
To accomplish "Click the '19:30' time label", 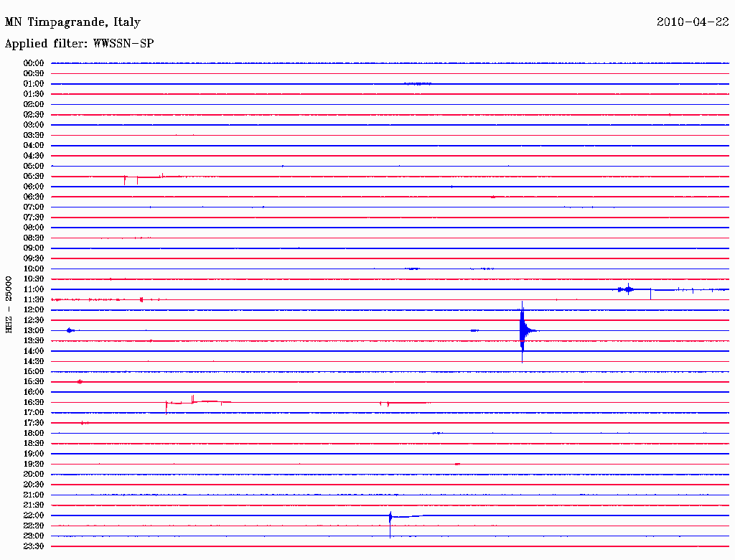I will point(34,464).
